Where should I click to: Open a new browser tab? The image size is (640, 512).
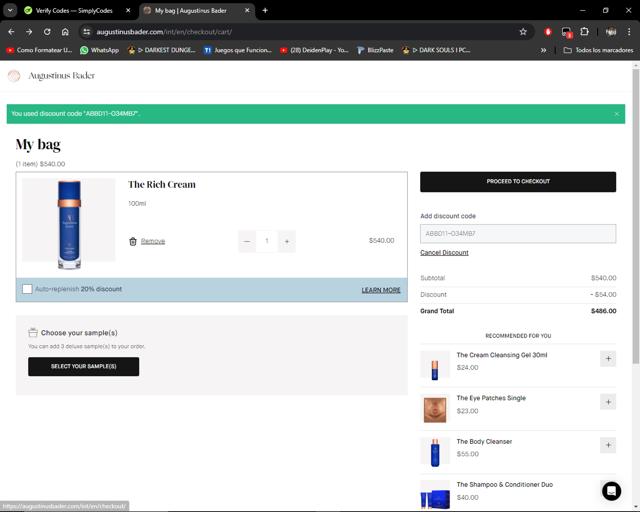(265, 11)
